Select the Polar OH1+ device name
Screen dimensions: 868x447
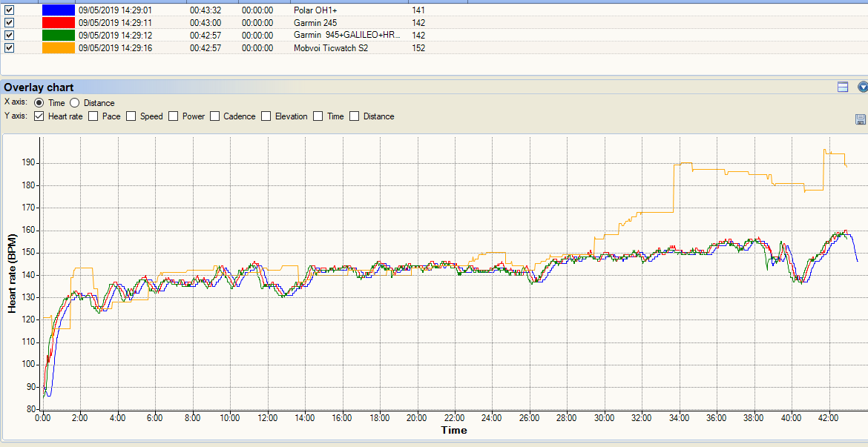pyautogui.click(x=315, y=10)
